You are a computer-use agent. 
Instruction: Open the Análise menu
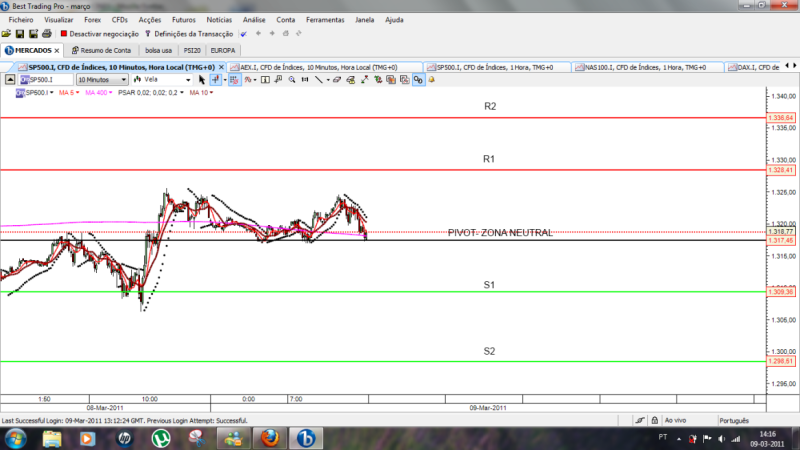pyautogui.click(x=254, y=20)
